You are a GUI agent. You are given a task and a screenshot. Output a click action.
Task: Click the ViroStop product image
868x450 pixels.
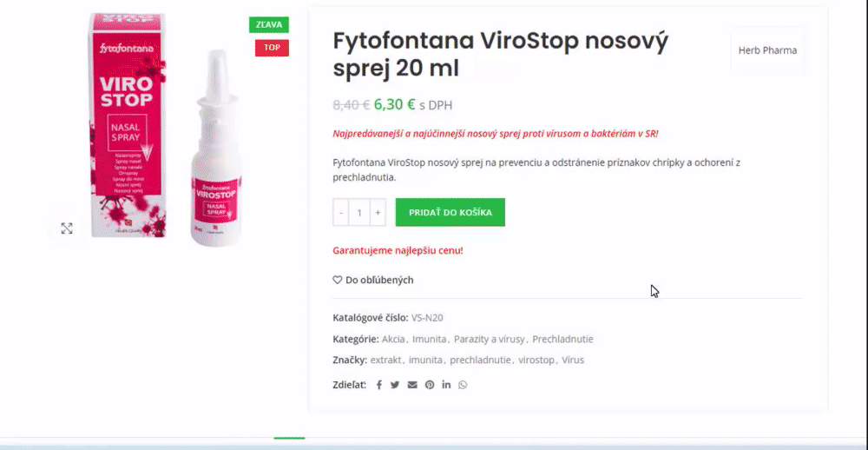pyautogui.click(x=168, y=129)
